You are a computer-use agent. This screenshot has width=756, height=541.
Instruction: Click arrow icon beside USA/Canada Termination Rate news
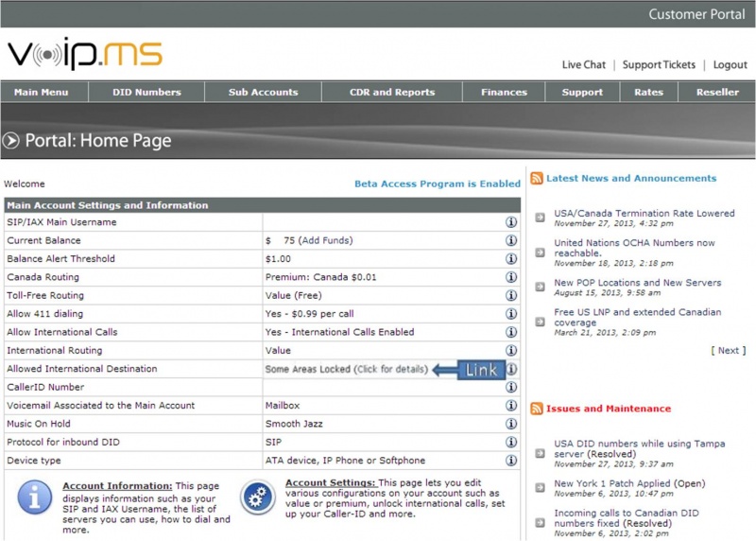pos(540,218)
